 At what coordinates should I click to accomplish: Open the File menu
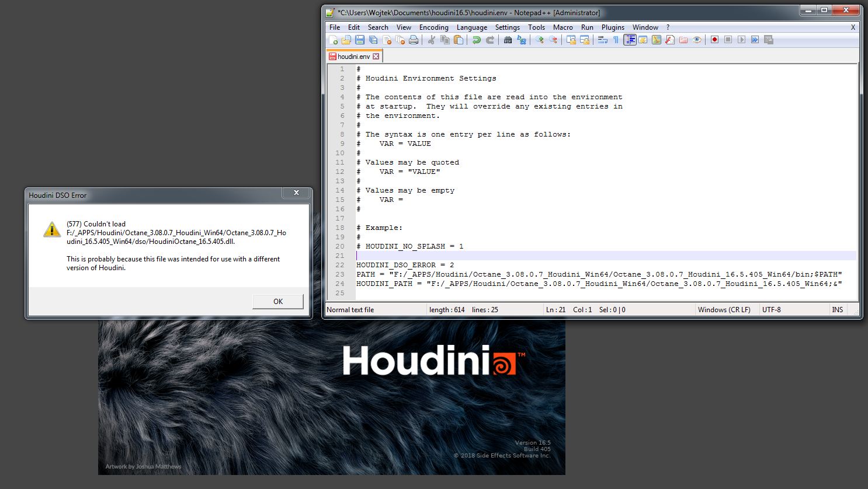coord(335,27)
